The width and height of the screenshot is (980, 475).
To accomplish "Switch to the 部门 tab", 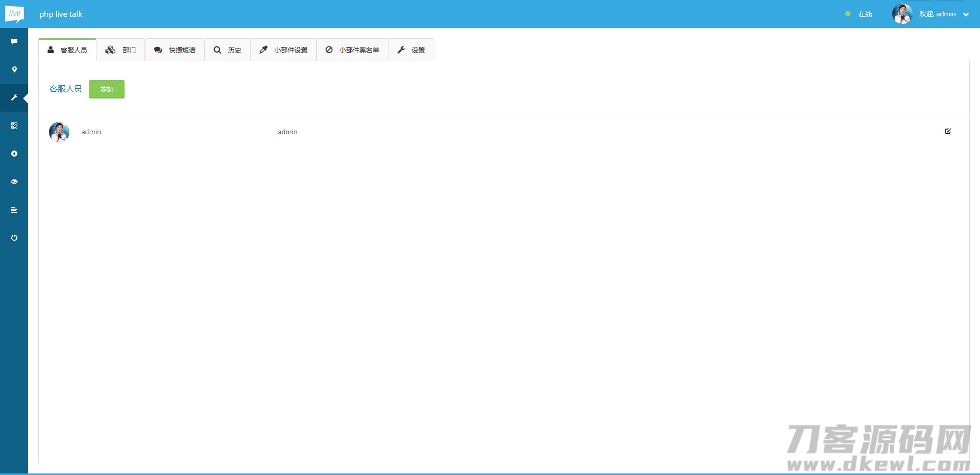I will pos(121,50).
